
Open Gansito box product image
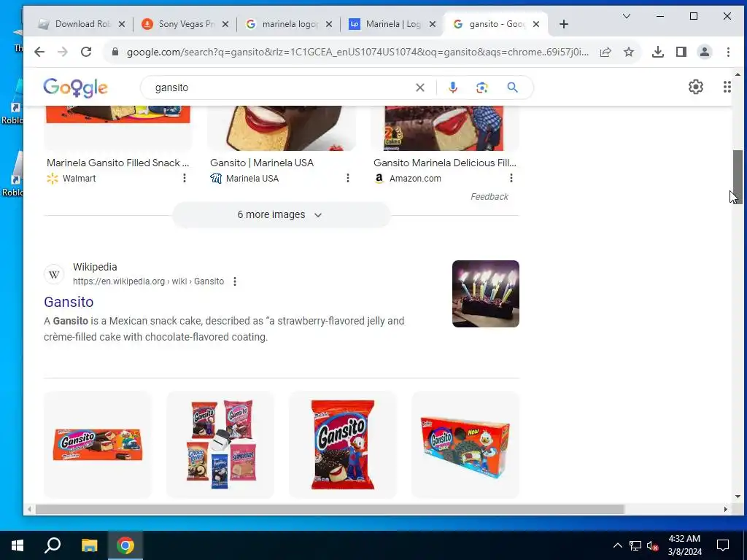(x=98, y=445)
